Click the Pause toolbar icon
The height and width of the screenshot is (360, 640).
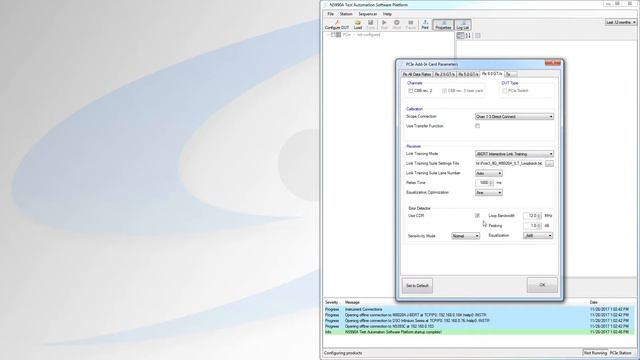coord(411,25)
